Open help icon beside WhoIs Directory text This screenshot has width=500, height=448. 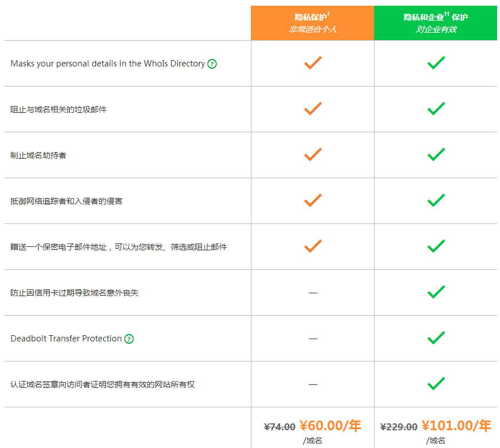pyautogui.click(x=212, y=64)
